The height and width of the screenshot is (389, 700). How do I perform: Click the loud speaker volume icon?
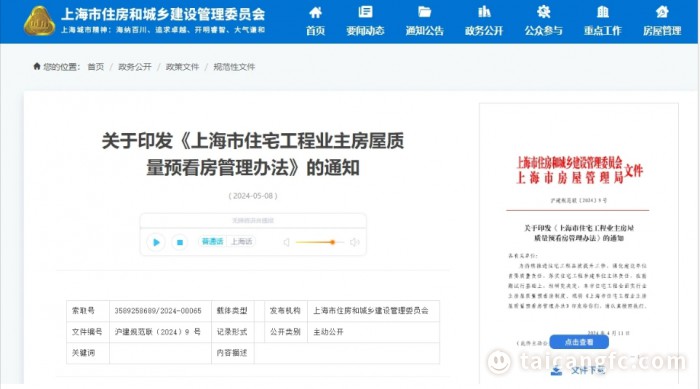354,242
